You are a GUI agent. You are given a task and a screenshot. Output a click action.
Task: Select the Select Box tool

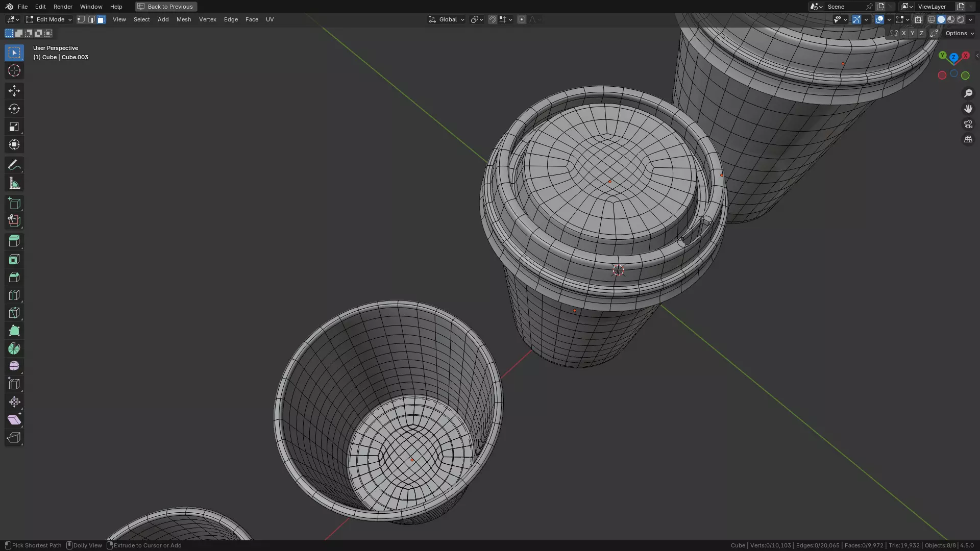click(14, 53)
